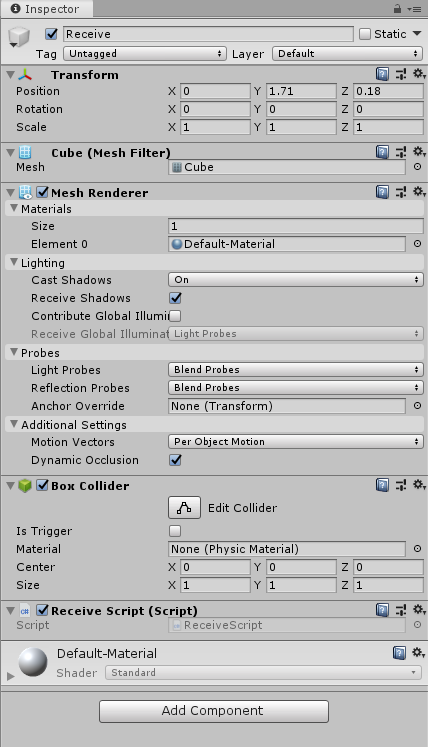428x747 pixels.
Task: Click the Materials Size field
Action: [x=296, y=226]
